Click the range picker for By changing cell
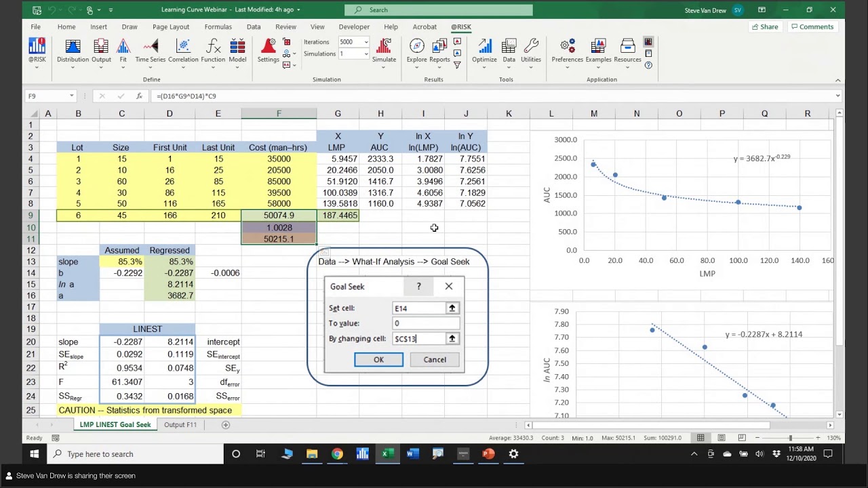The height and width of the screenshot is (488, 868). click(x=452, y=338)
